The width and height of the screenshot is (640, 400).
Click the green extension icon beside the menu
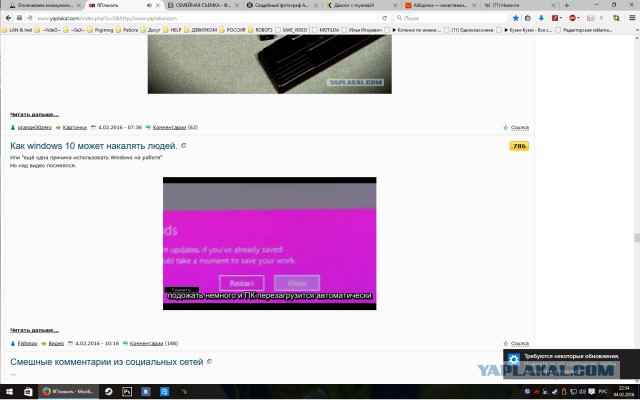tap(616, 18)
